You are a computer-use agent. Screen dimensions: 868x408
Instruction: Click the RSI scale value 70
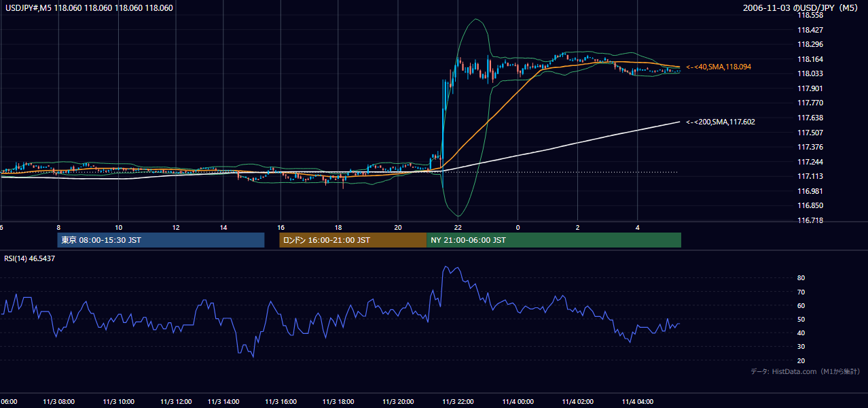click(801, 292)
